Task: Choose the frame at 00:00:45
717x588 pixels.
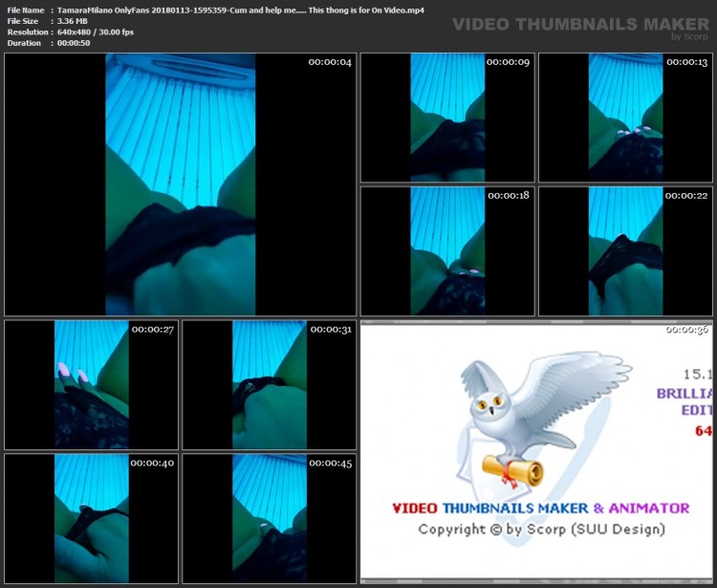Action: point(269,517)
